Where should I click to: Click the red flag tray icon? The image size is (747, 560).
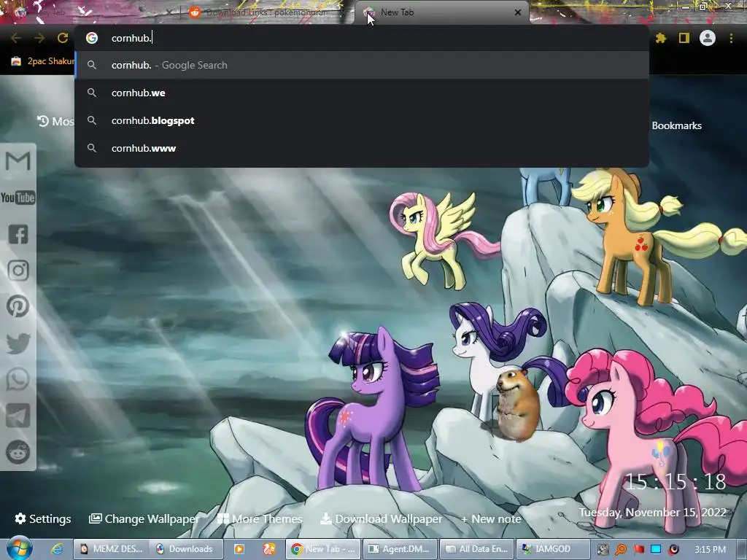click(638, 549)
